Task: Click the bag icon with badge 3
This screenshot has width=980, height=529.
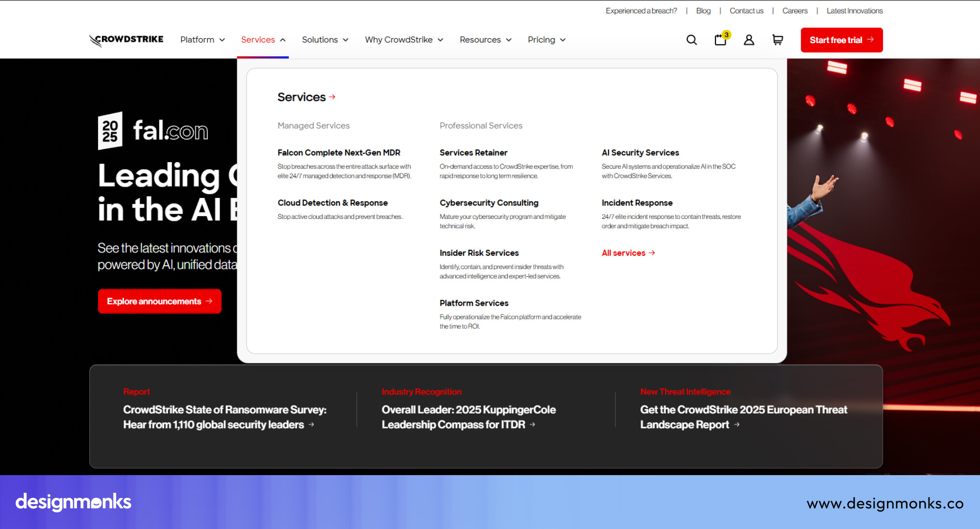Action: 720,40
